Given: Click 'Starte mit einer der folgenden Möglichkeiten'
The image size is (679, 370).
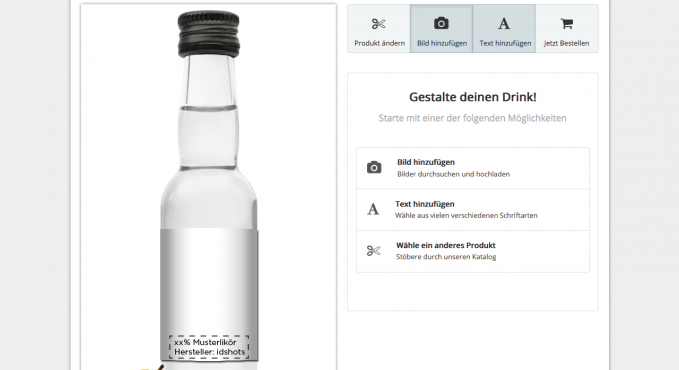Looking at the screenshot, I should pyautogui.click(x=472, y=118).
